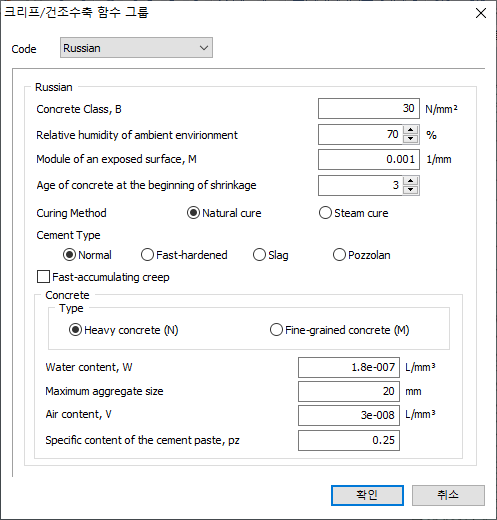
Task: Increase relative humidity with up spinner arrow
Action: click(x=411, y=130)
